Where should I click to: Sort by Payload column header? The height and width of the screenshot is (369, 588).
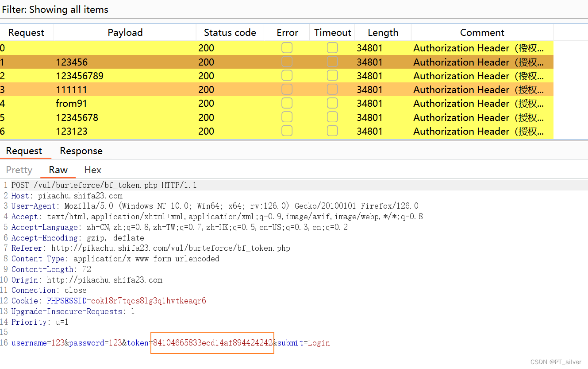[x=125, y=32]
